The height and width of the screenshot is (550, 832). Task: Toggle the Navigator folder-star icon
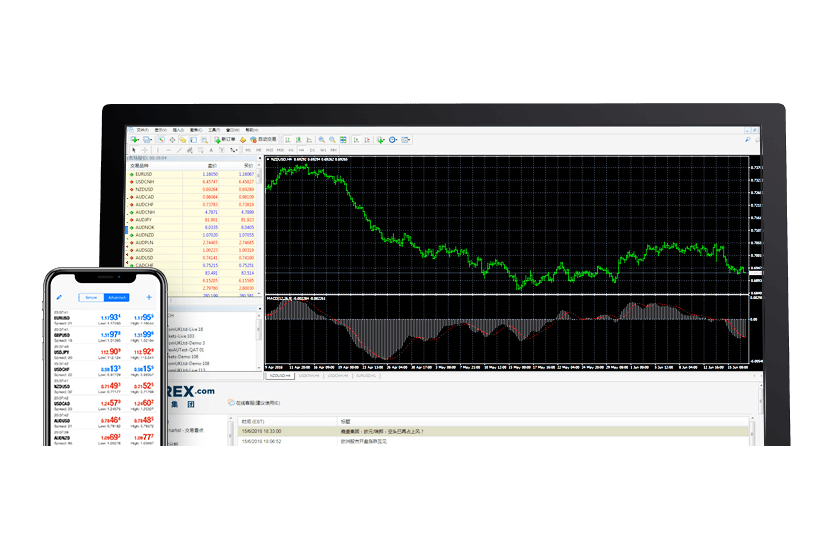point(183,139)
